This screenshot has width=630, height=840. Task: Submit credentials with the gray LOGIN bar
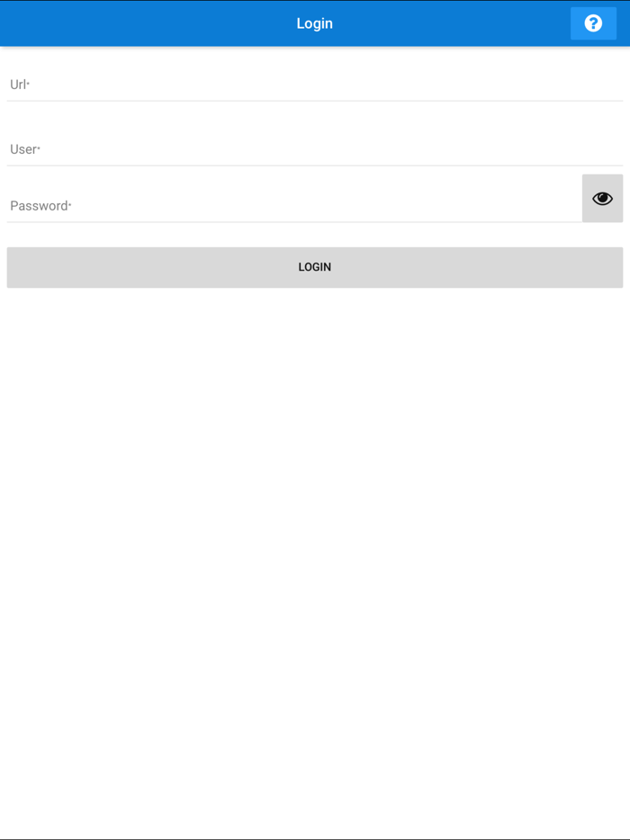pyautogui.click(x=315, y=267)
